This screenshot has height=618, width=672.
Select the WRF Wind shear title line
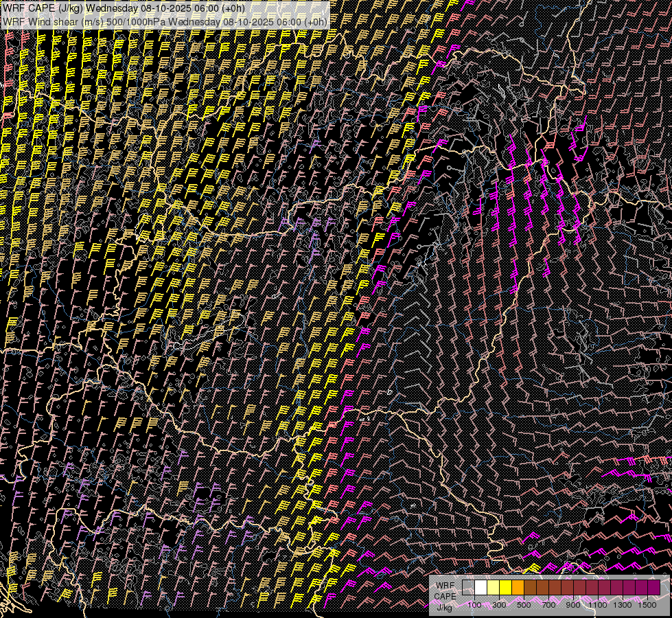(165, 21)
